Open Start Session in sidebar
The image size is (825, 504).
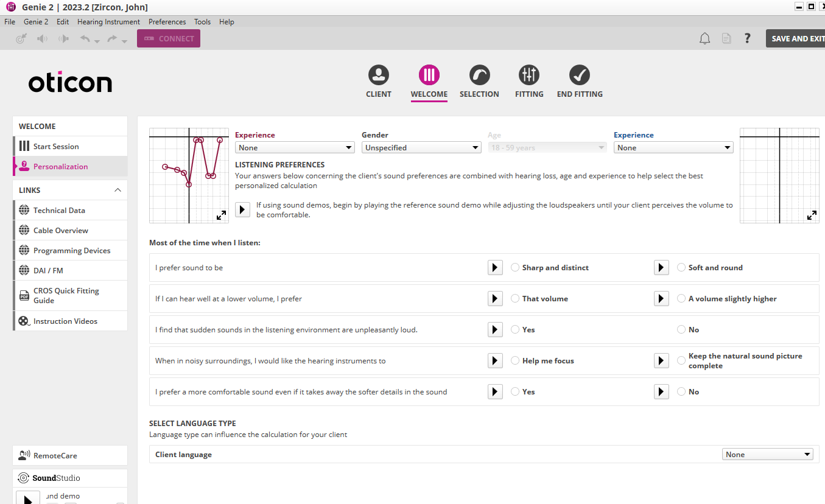point(71,146)
